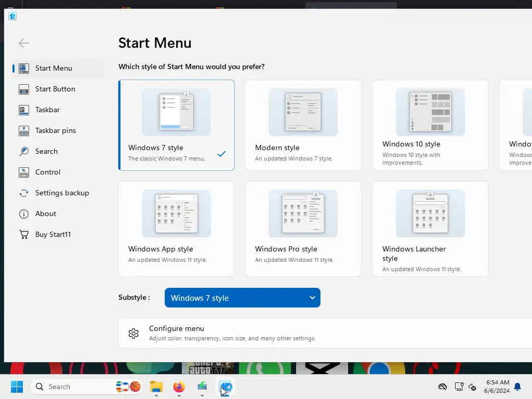Open the Buy Start11 page
The width and height of the screenshot is (532, 399).
[58, 234]
